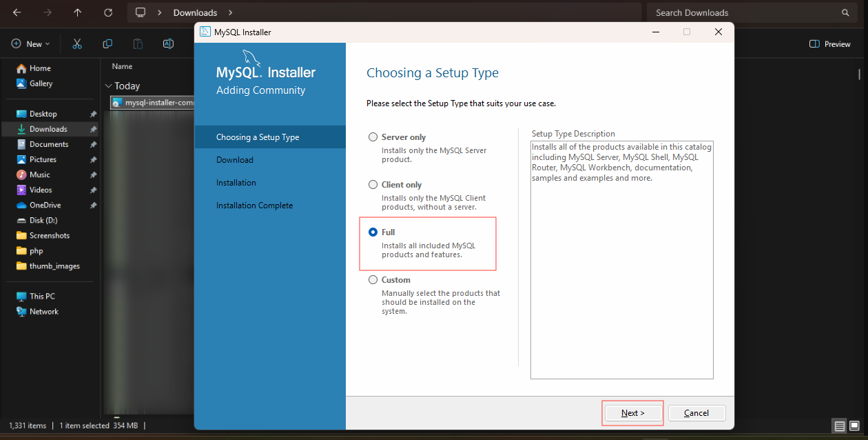
Task: Go back in File Explorer
Action: 17,12
